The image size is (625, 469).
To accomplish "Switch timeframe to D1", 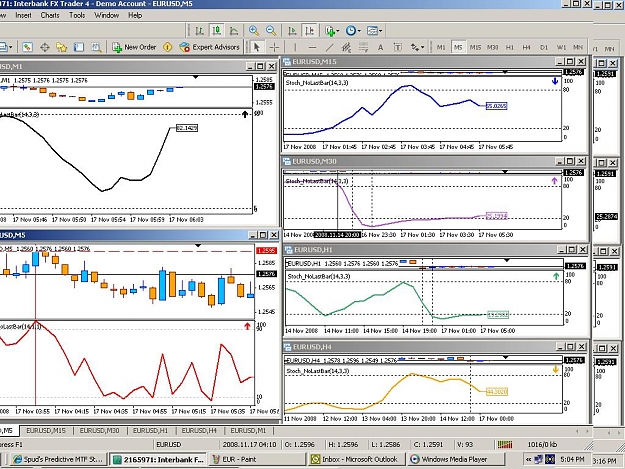I will [544, 47].
